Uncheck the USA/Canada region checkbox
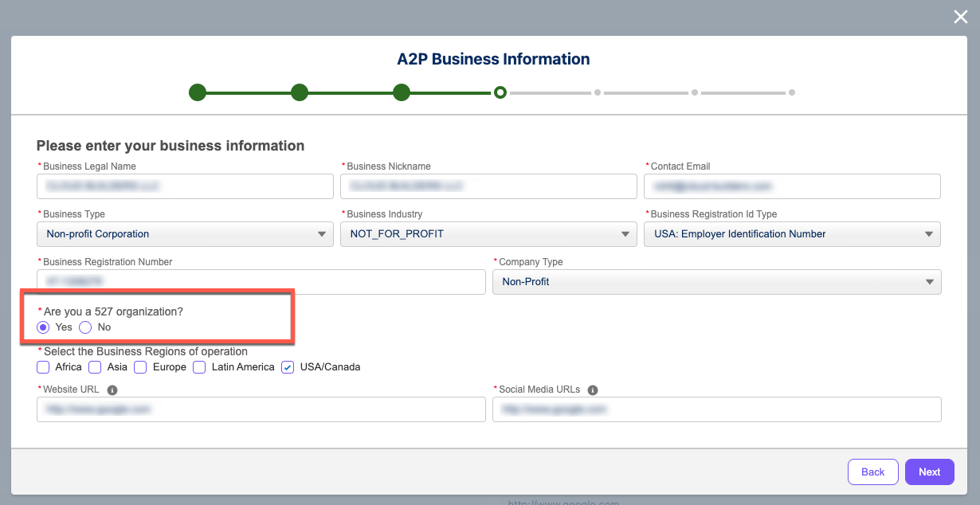The image size is (980, 505). [x=288, y=366]
